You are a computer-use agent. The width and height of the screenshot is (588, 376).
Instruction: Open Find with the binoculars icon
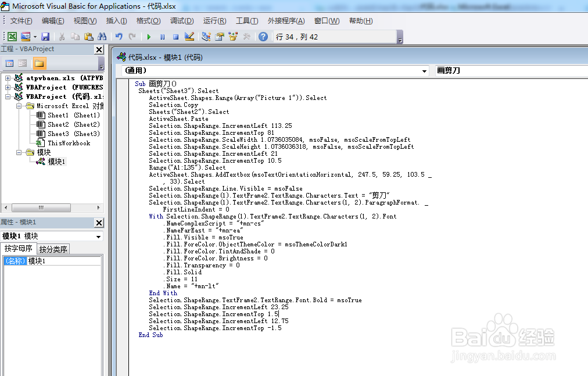tap(102, 37)
